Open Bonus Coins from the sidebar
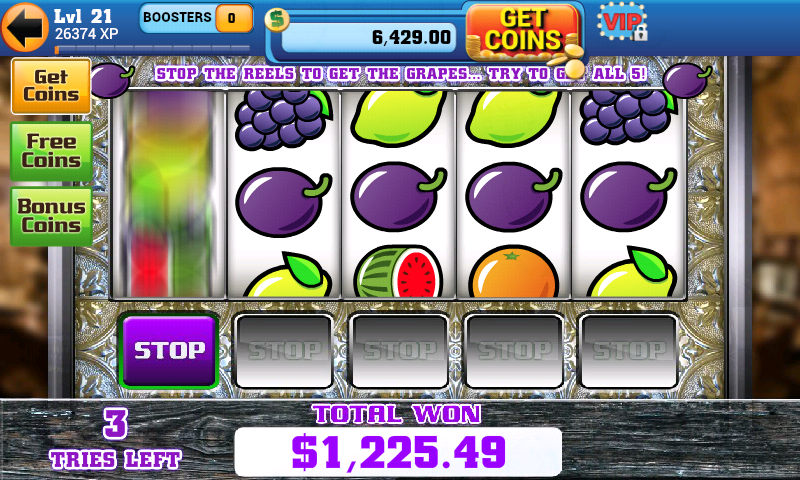Screen dimensions: 800x480 point(51,216)
